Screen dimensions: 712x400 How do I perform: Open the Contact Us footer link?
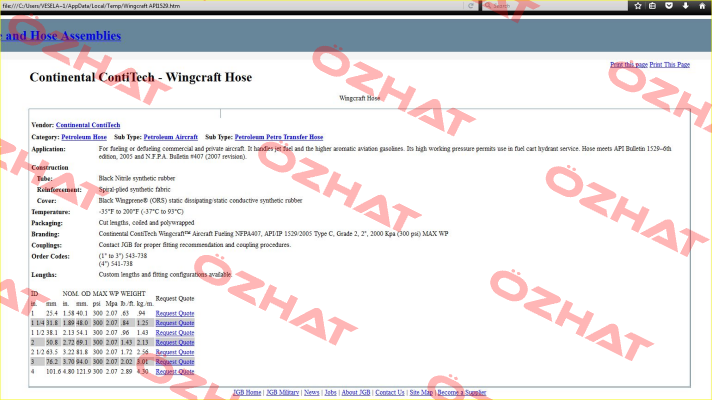click(390, 392)
